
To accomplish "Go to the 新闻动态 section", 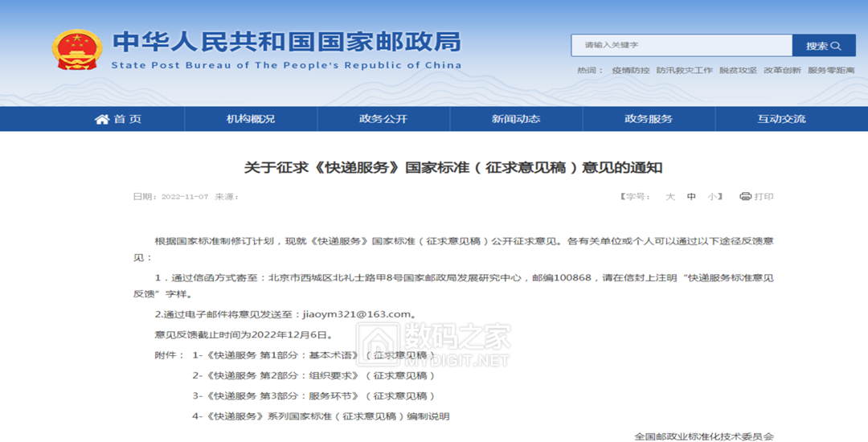I will (516, 119).
